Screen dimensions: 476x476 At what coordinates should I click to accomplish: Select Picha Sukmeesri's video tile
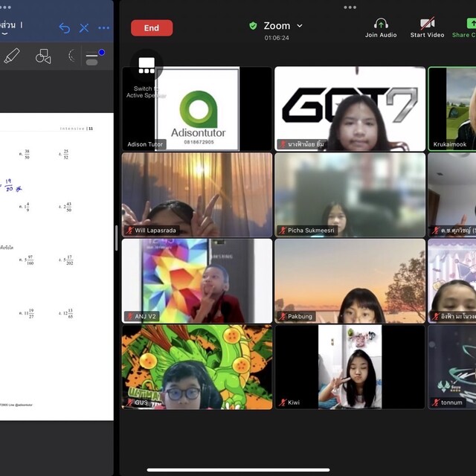click(x=350, y=194)
